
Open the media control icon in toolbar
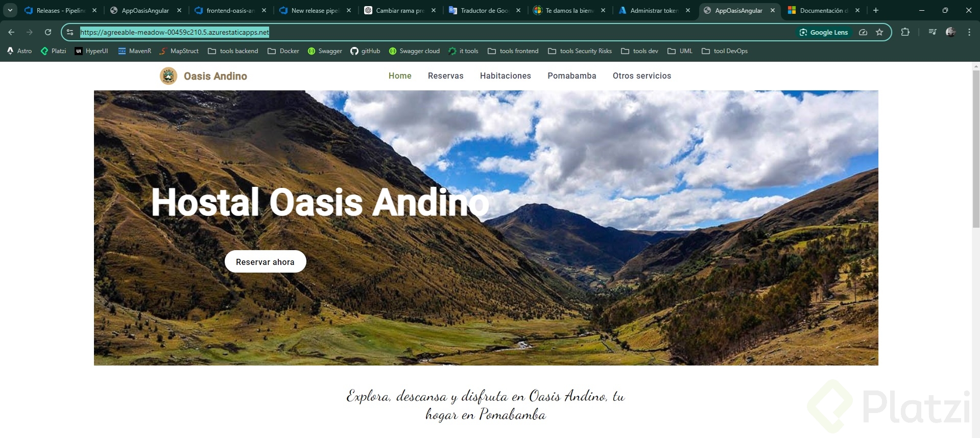(933, 32)
